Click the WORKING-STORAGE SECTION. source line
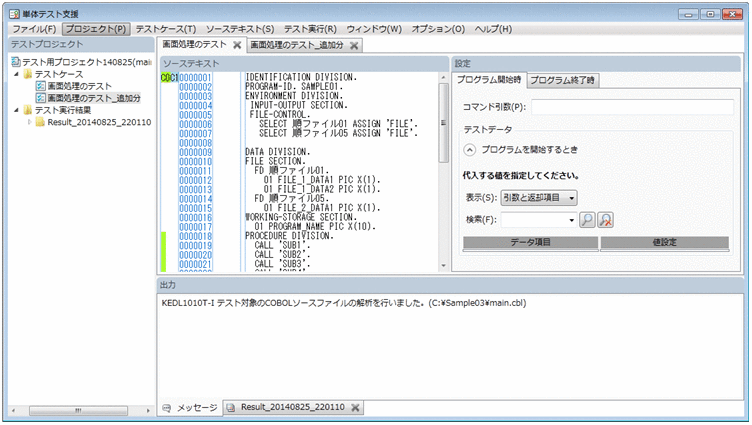 coord(299,218)
